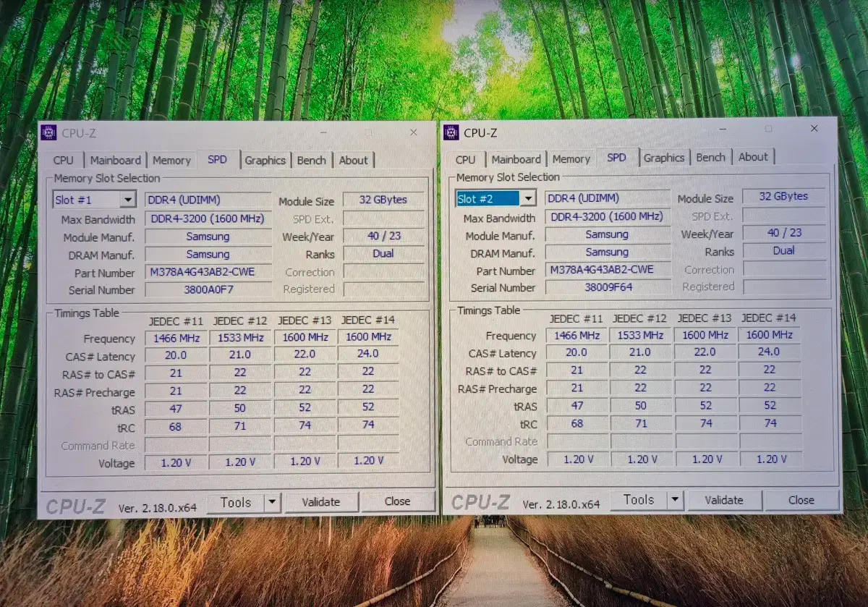Screen dimensions: 868x607
Task: Open the Mainboard tab in left window
Action: tap(116, 161)
